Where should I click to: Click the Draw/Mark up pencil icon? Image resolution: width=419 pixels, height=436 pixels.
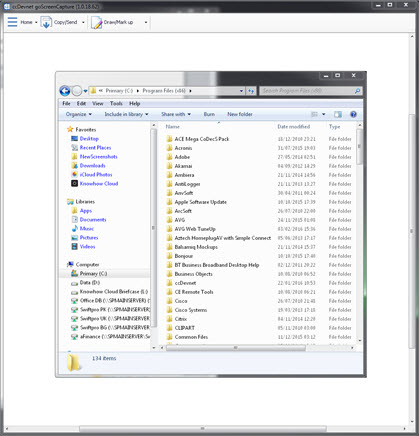(x=97, y=23)
